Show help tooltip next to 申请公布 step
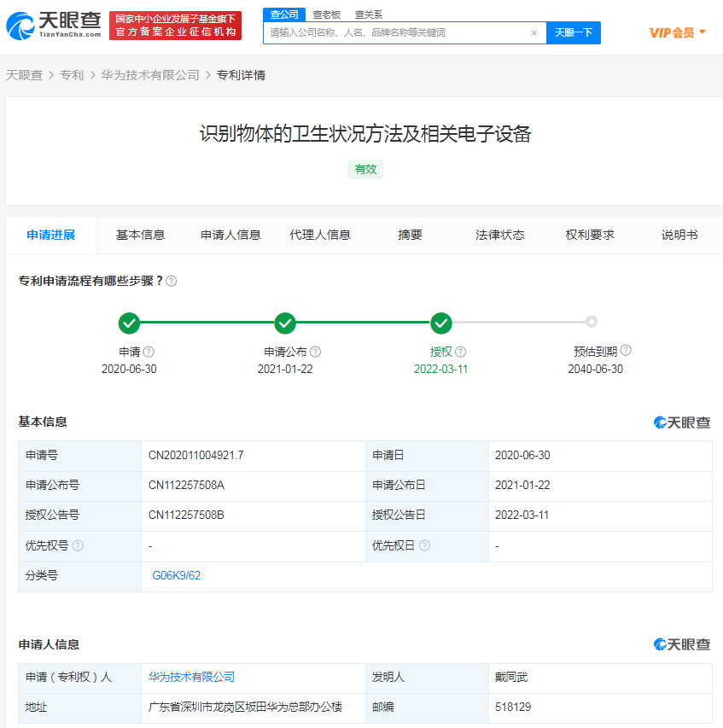The image size is (723, 728). click(315, 352)
